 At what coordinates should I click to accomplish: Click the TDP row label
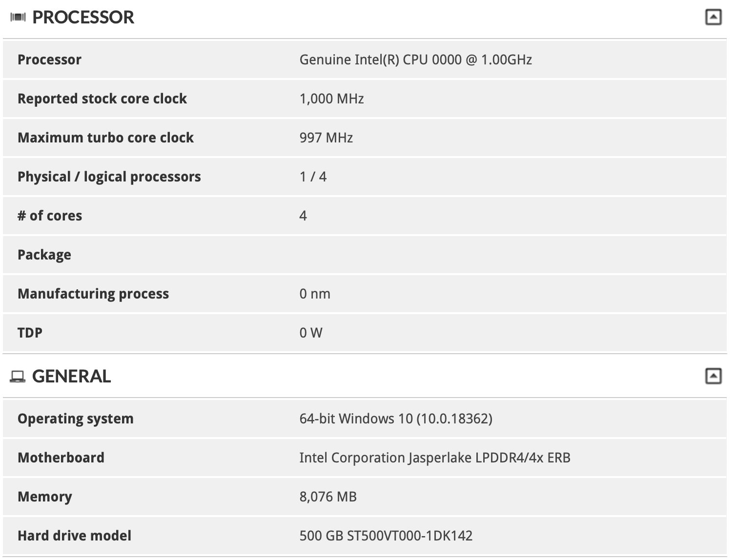click(30, 333)
